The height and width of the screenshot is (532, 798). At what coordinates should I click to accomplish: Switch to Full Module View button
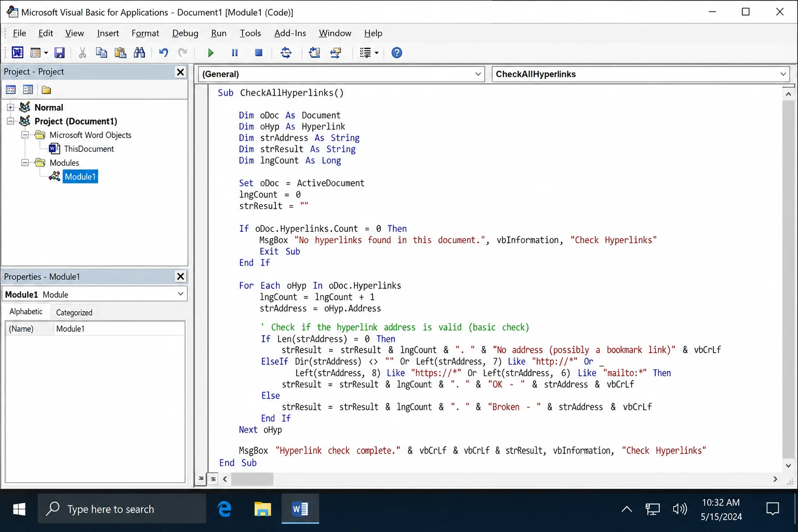point(213,479)
